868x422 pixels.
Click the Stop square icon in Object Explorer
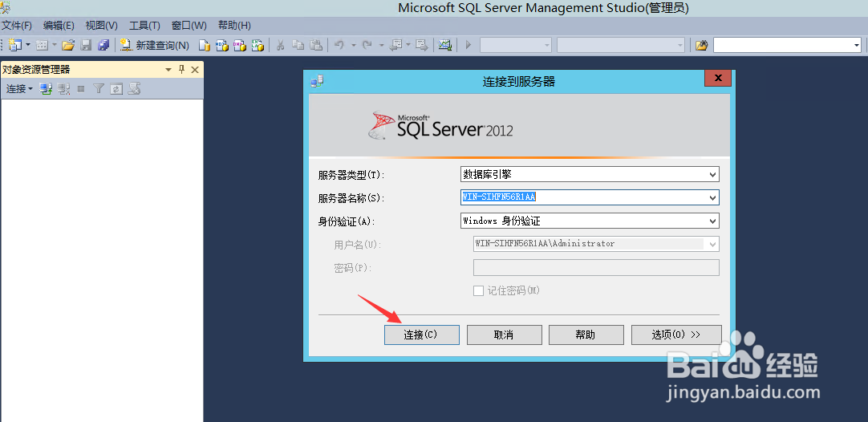[81, 88]
